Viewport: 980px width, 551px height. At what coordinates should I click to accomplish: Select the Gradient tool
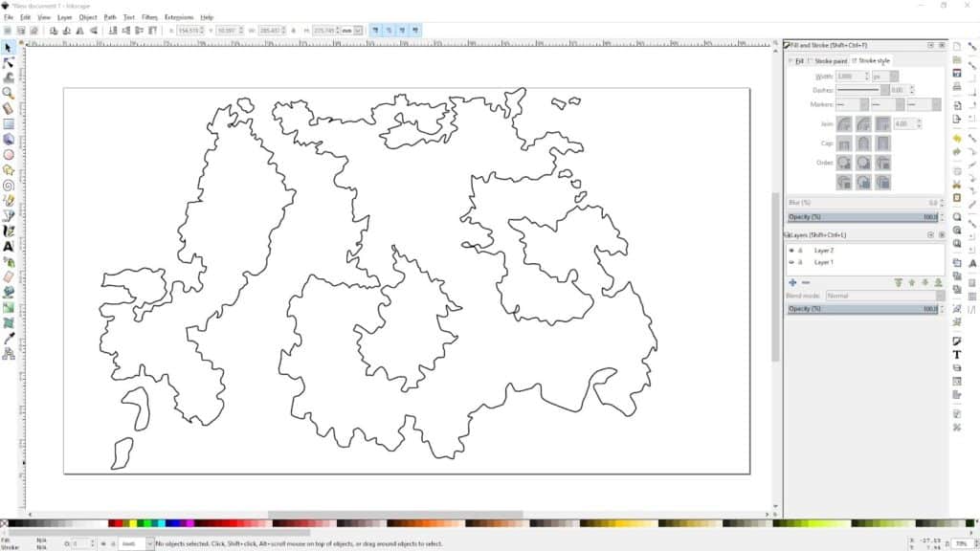point(8,307)
